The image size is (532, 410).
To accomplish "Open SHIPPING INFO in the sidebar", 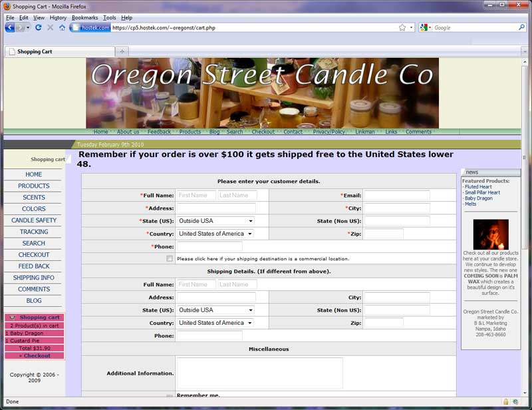I will (x=34, y=278).
